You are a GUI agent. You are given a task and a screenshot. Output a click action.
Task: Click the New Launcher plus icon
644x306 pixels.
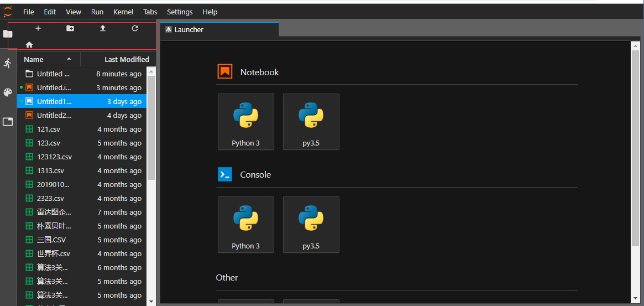(38, 28)
